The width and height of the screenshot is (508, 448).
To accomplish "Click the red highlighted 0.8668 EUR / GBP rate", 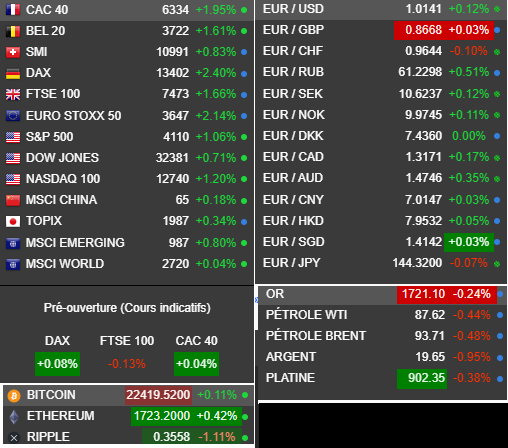I will (x=424, y=30).
